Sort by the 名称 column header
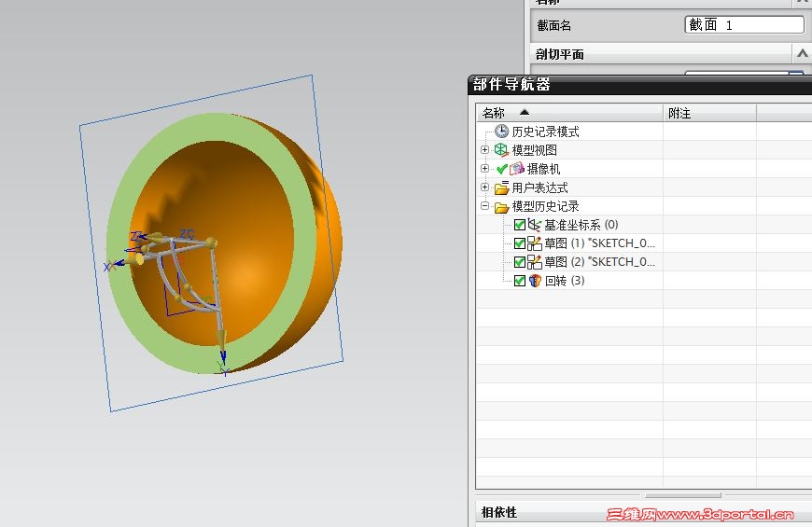 pyautogui.click(x=569, y=112)
